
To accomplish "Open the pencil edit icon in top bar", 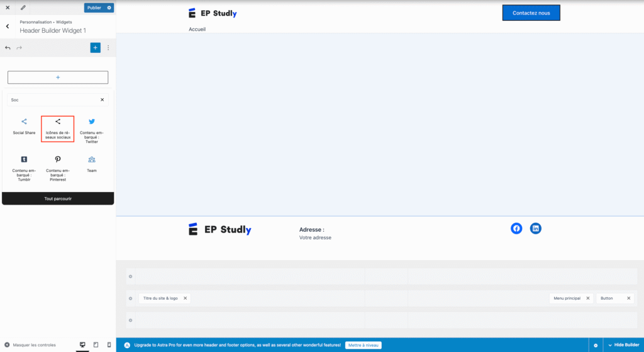I will coord(23,8).
